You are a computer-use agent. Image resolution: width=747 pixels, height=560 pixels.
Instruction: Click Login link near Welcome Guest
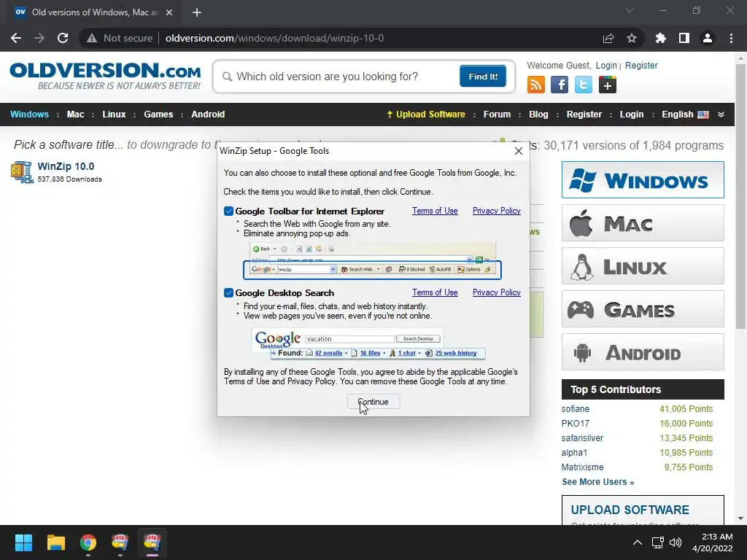pos(606,66)
